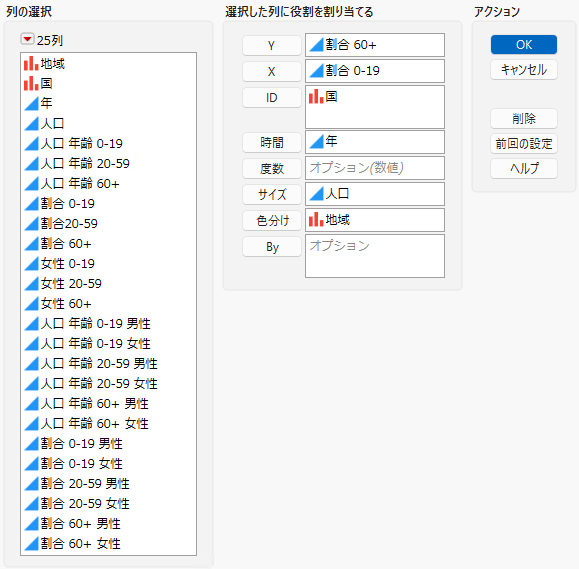Pick the 人口 年齢 0-19 column
The width and height of the screenshot is (579, 569).
(x=108, y=143)
